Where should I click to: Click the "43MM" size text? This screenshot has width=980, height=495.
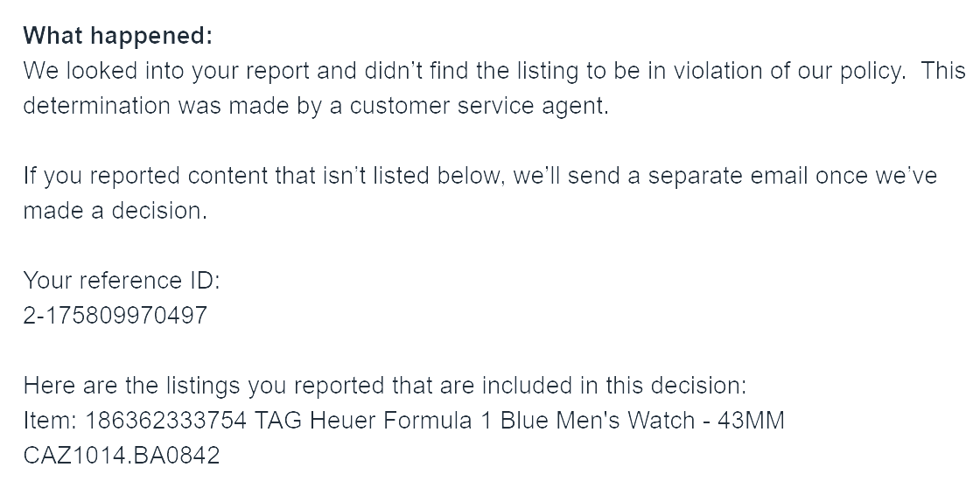[751, 421]
